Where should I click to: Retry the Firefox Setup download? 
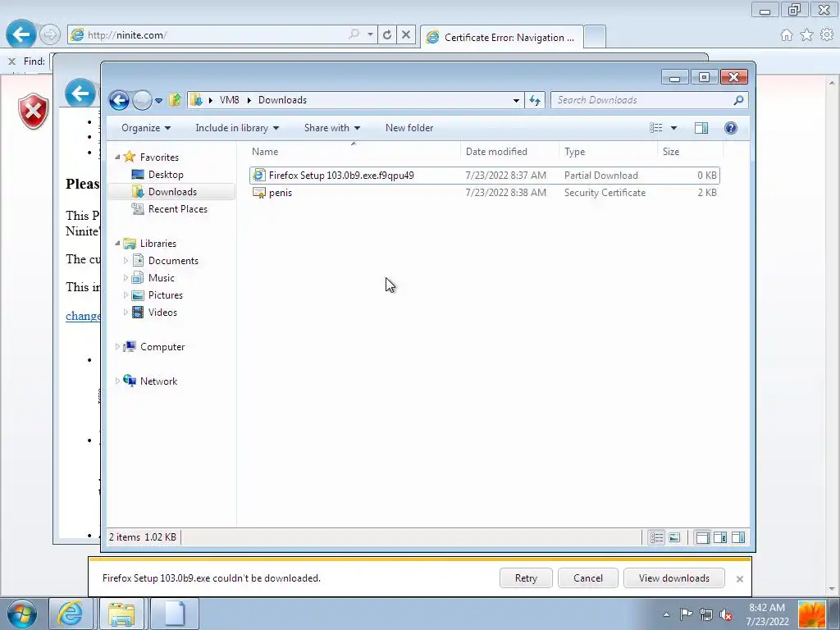point(526,578)
